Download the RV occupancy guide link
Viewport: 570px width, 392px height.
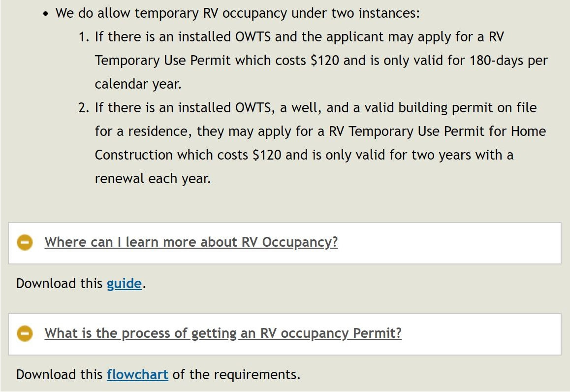coord(124,284)
